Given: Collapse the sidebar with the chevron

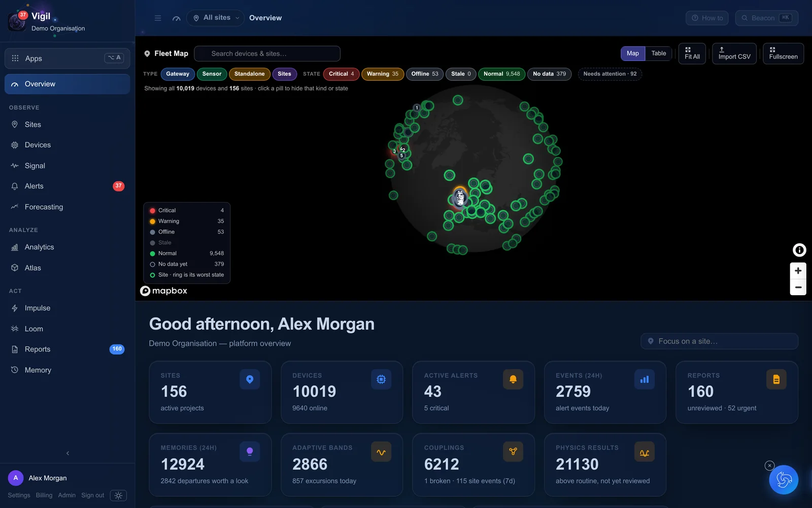Looking at the screenshot, I should pos(67,453).
